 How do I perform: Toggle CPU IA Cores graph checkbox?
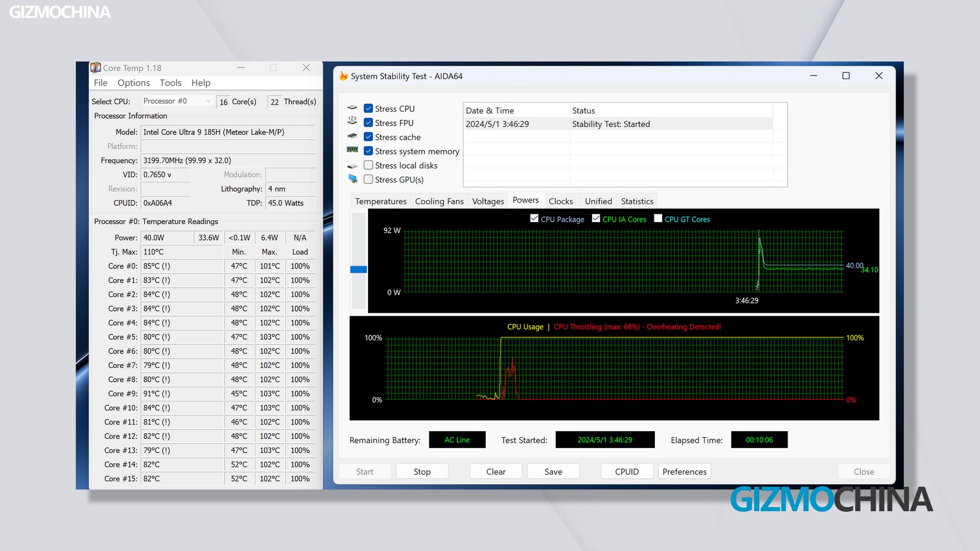pyautogui.click(x=596, y=218)
